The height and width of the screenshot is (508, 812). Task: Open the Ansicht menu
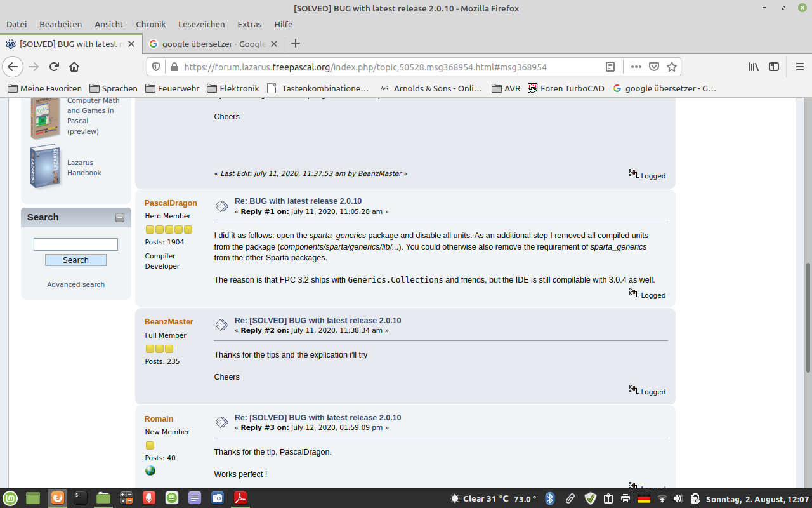109,24
